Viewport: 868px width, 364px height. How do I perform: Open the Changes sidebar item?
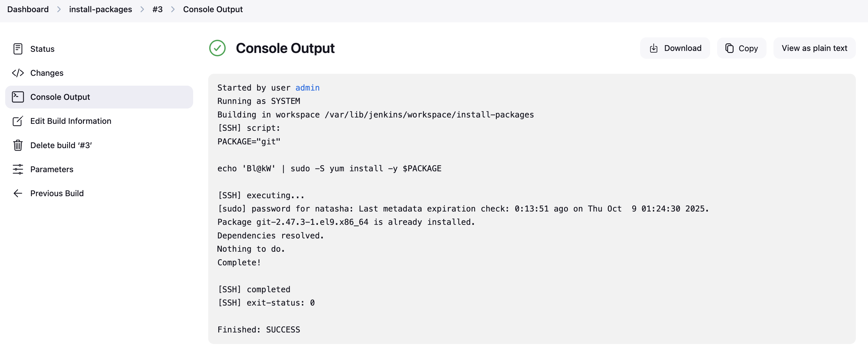(47, 73)
